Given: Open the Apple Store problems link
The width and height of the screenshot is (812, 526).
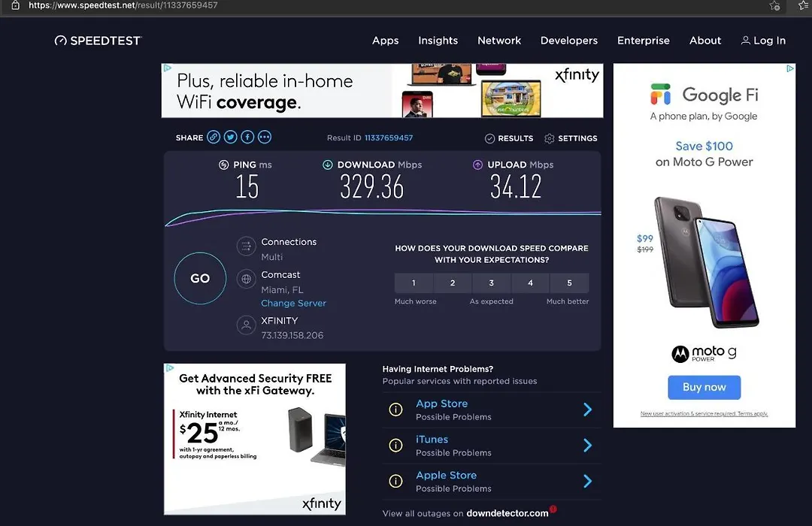Looking at the screenshot, I should tap(447, 475).
